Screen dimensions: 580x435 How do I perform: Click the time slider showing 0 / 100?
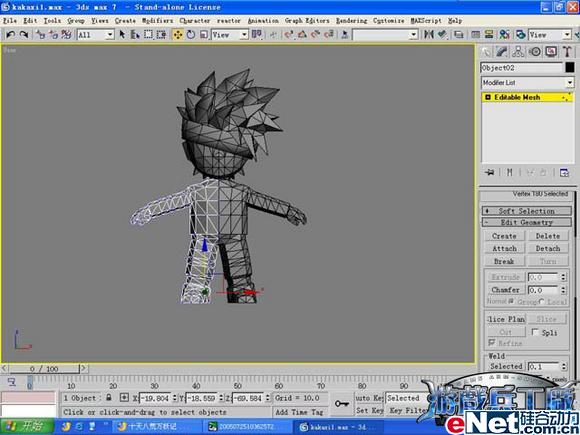point(44,368)
